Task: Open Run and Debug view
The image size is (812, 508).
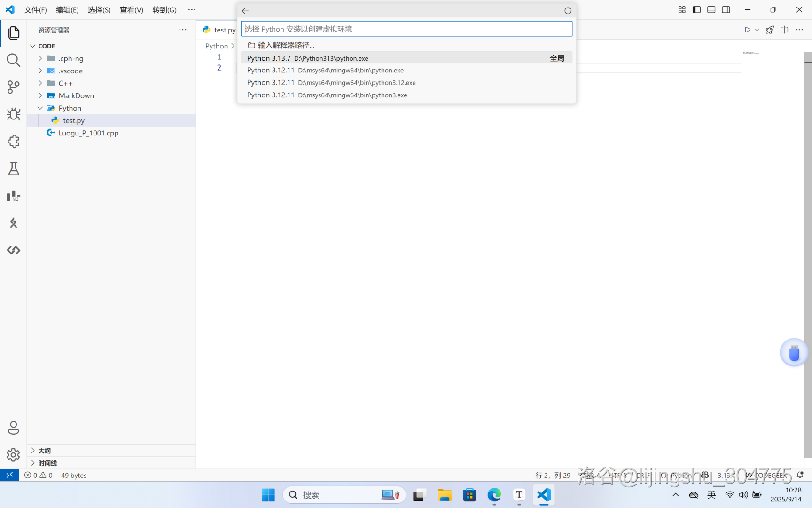Action: 13,114
